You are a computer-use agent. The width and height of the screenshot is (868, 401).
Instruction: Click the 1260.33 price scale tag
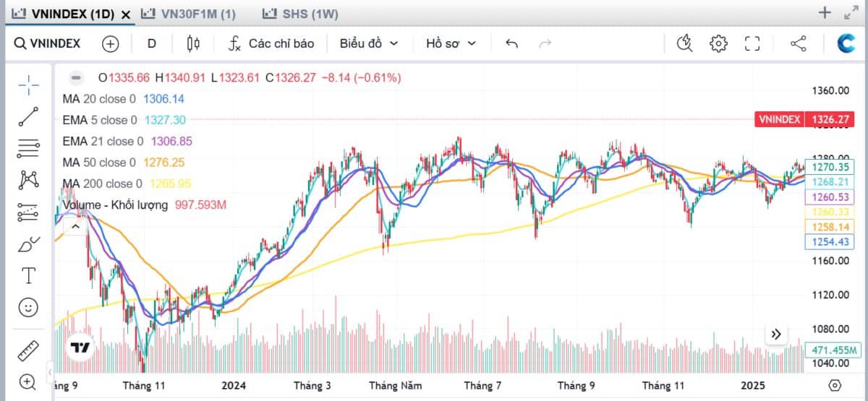pyautogui.click(x=828, y=211)
